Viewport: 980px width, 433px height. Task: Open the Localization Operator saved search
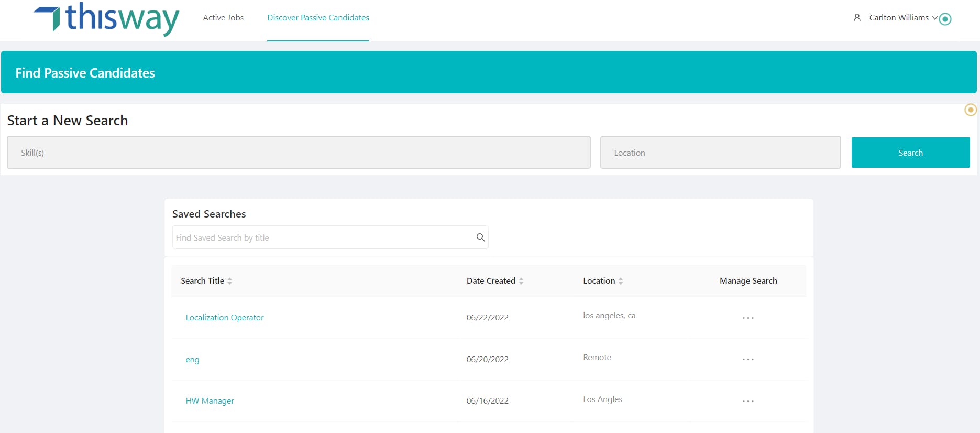point(225,318)
